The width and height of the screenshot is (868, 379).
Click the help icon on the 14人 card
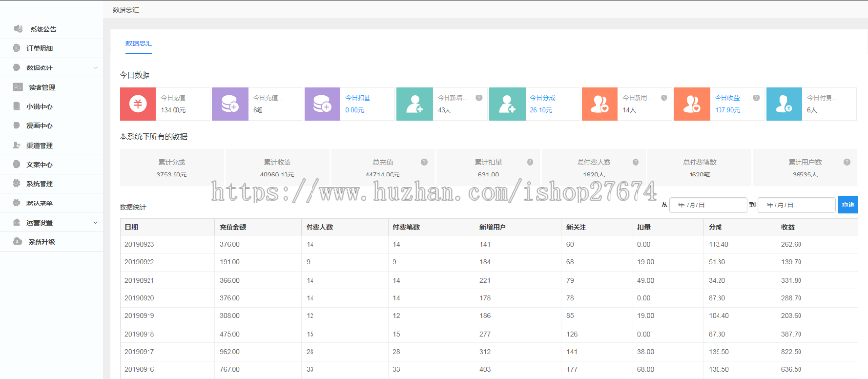(665, 98)
